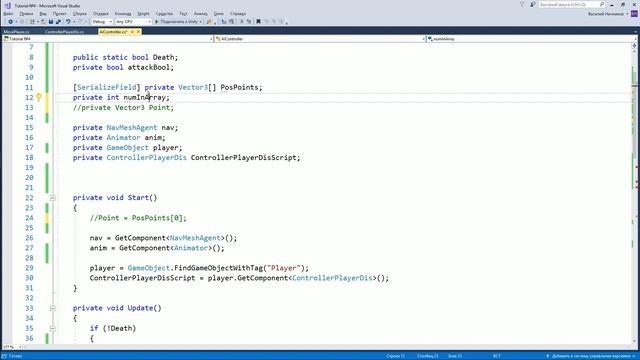Click Add to source control in status bar
The height and width of the screenshot is (360, 640).
point(591,356)
